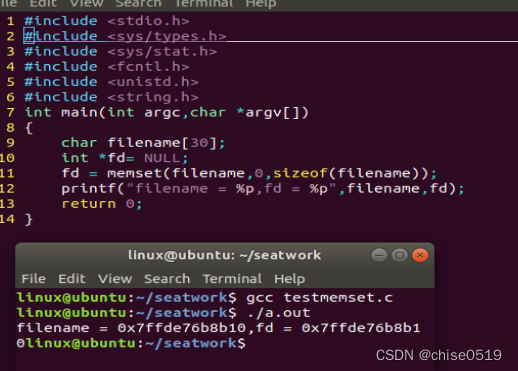The height and width of the screenshot is (371, 518).
Task: Maximize the seatwork terminal window
Action: tap(399, 255)
